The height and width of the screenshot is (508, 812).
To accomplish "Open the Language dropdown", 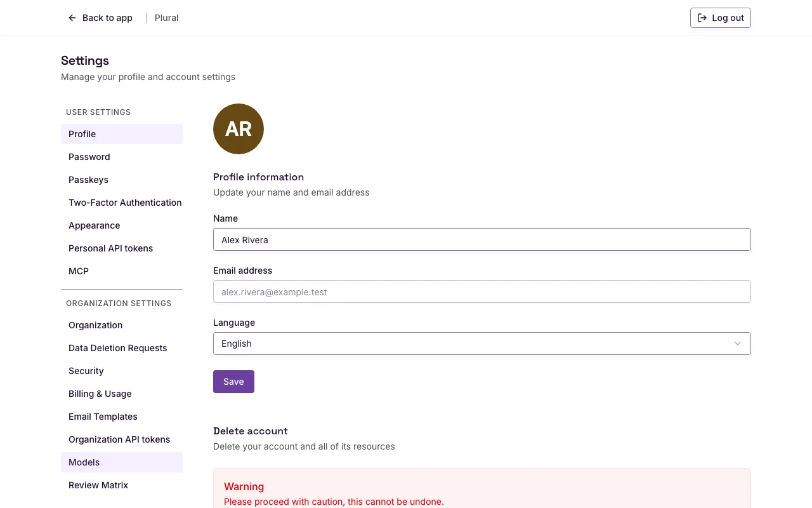I will [482, 344].
